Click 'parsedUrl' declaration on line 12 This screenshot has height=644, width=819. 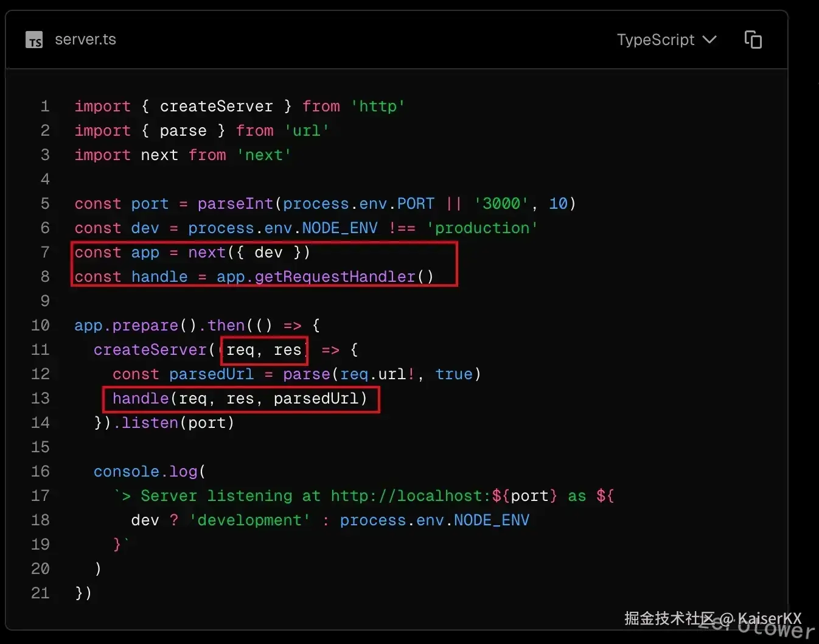212,374
